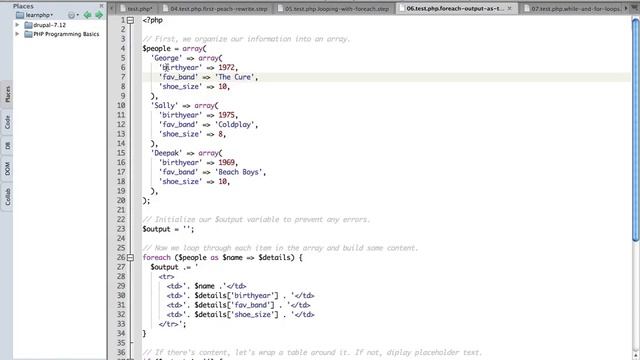Click the 'The Cure' string
The image size is (640, 360).
tap(235, 77)
